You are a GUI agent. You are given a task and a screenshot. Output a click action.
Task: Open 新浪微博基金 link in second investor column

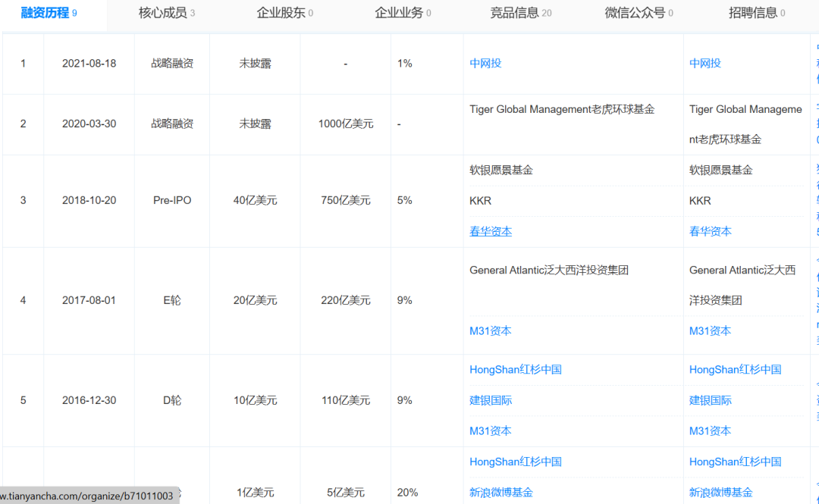tap(721, 492)
